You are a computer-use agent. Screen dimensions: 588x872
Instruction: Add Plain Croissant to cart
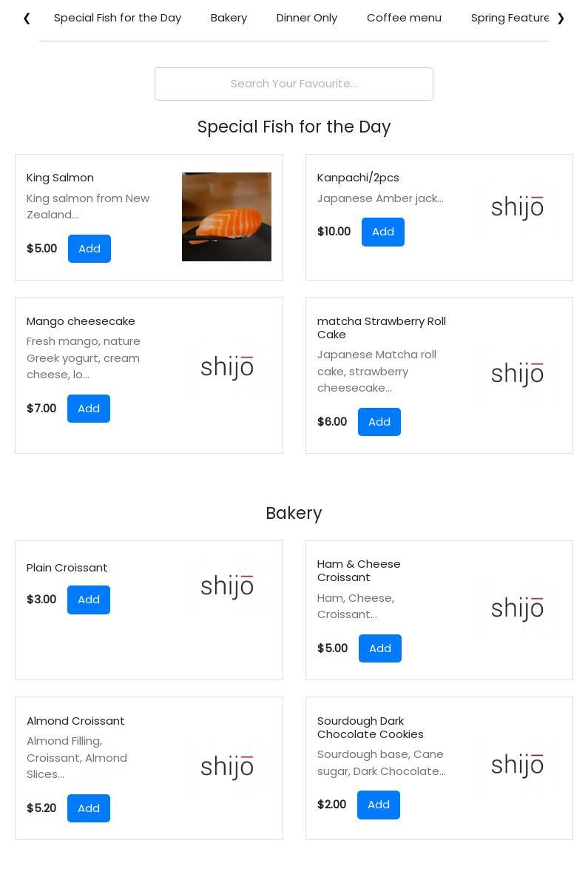tap(89, 600)
